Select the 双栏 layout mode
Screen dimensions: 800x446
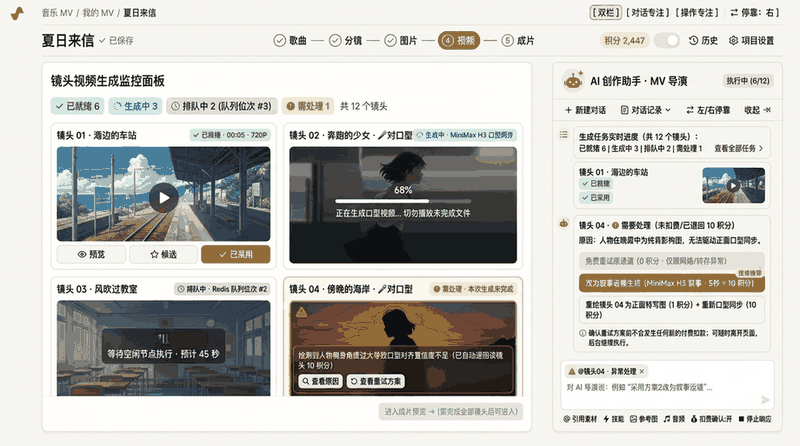click(x=606, y=12)
